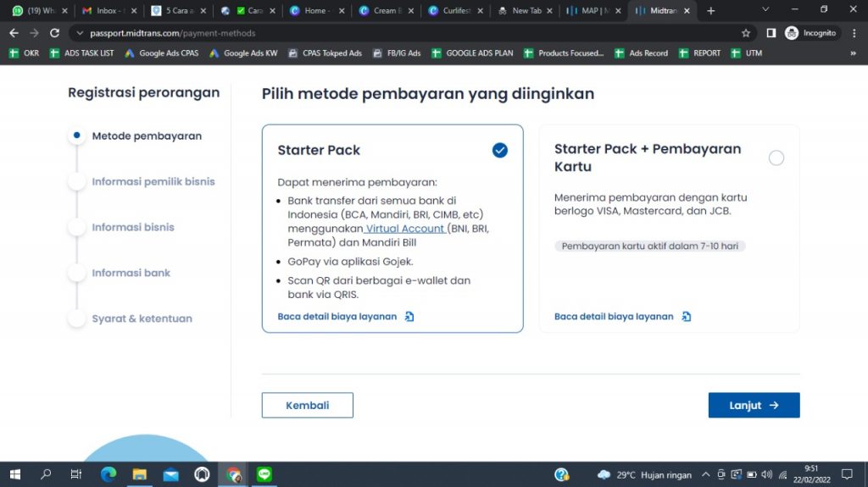Bookmark this page with star icon
The image size is (868, 487).
pos(746,33)
